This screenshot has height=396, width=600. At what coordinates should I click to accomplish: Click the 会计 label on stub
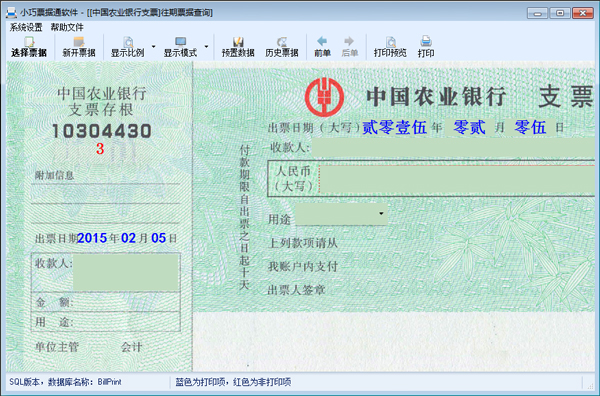(131, 347)
